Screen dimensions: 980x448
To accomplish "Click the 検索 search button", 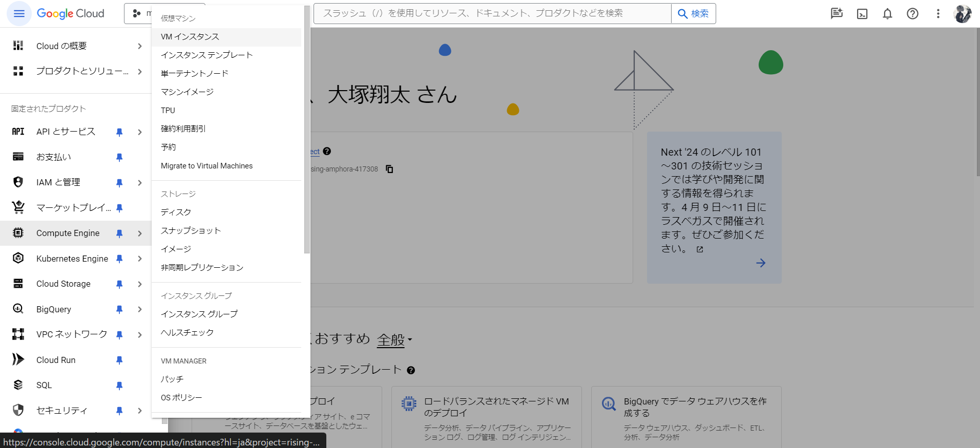I will click(693, 14).
